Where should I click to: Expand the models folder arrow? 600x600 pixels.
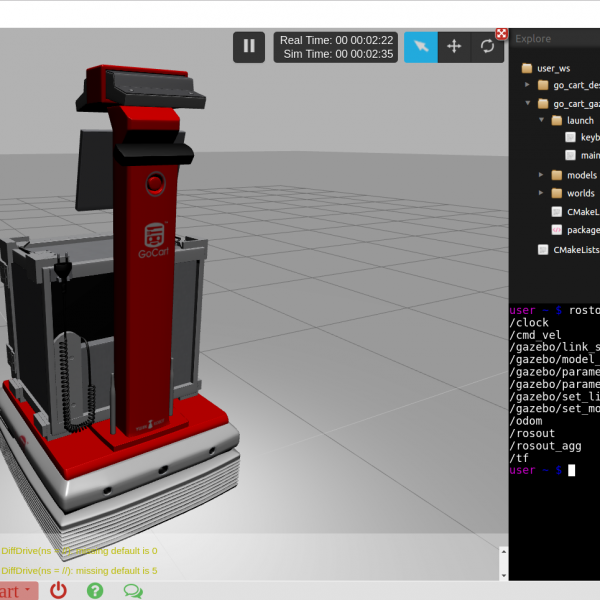[x=541, y=175]
